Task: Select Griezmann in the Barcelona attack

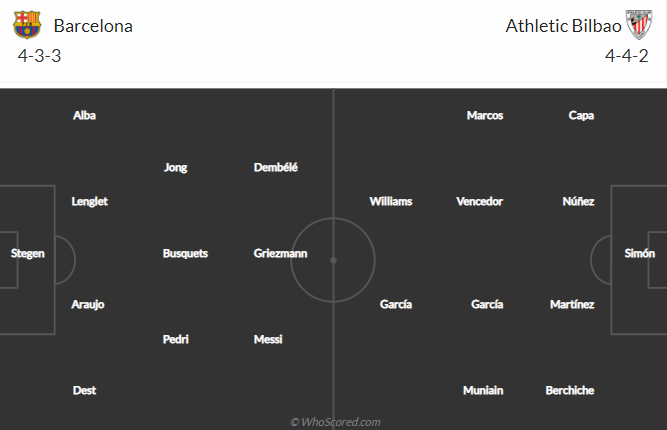Action: point(280,254)
